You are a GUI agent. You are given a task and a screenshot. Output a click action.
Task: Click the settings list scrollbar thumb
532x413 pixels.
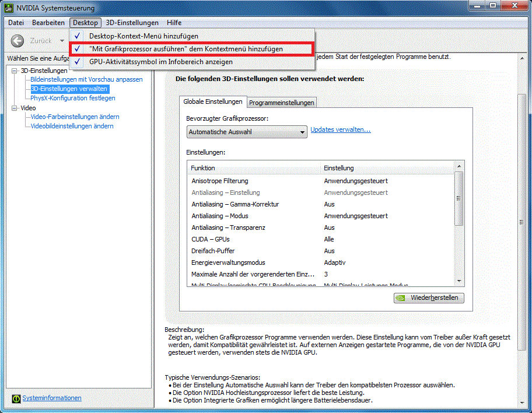(459, 198)
